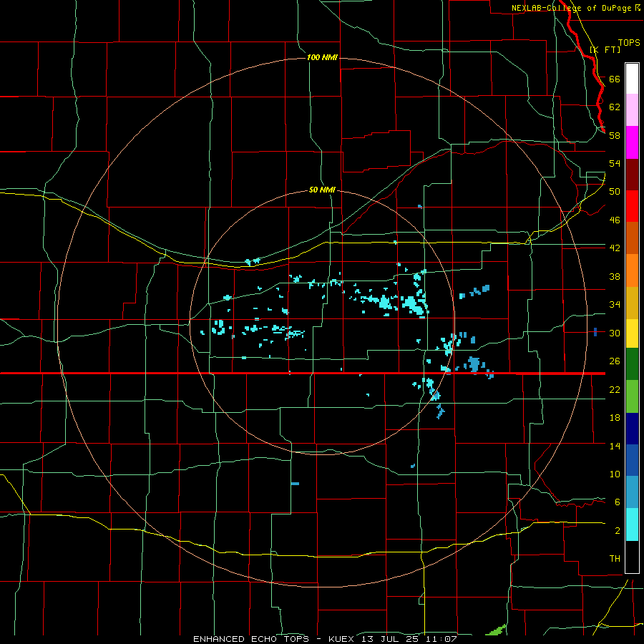The width and height of the screenshot is (644, 644).
Task: Select the magenta legend swatch
Action: coord(632,142)
